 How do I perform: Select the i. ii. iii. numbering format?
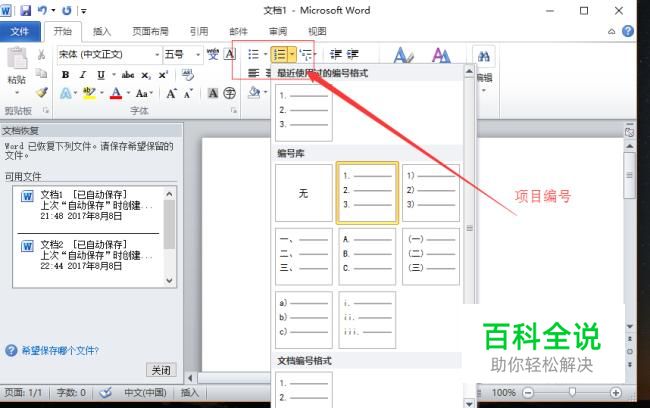coord(367,320)
